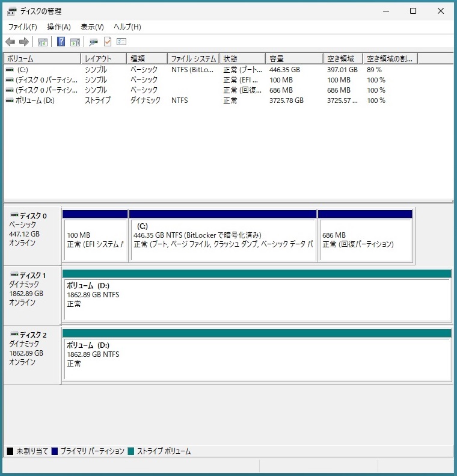Click the checkmark properties toolbar icon

point(108,42)
